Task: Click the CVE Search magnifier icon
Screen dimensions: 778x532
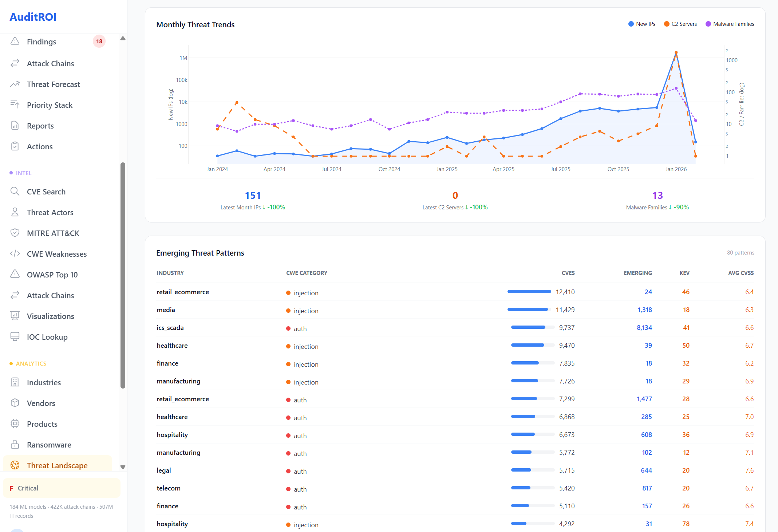Action: pos(15,192)
